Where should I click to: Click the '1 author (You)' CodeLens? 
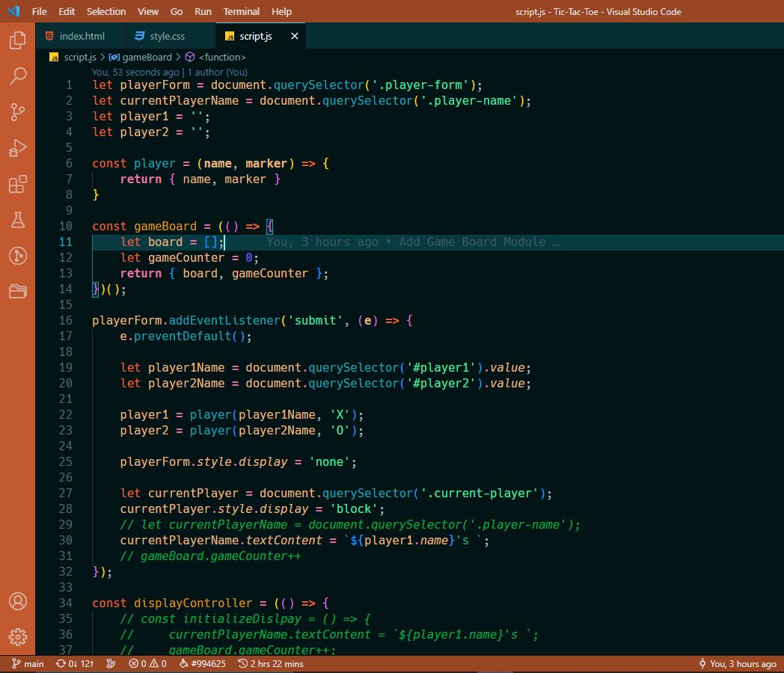pos(218,72)
